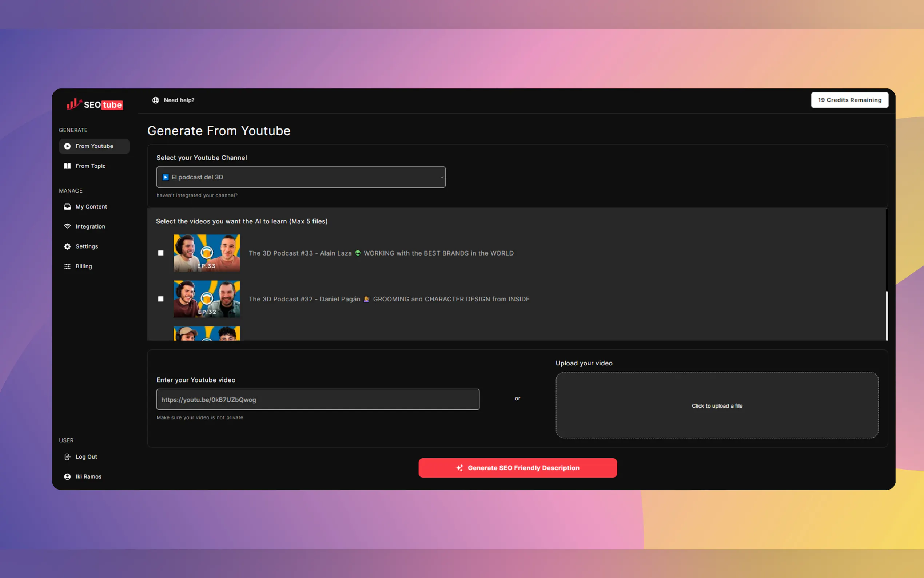Check the Podcast #32 Daniel Pagán video

(x=161, y=299)
